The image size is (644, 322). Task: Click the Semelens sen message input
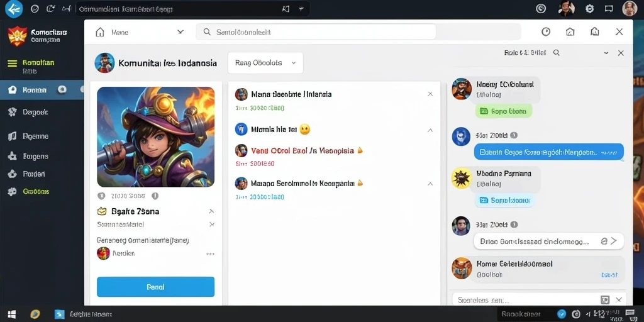pos(538,300)
